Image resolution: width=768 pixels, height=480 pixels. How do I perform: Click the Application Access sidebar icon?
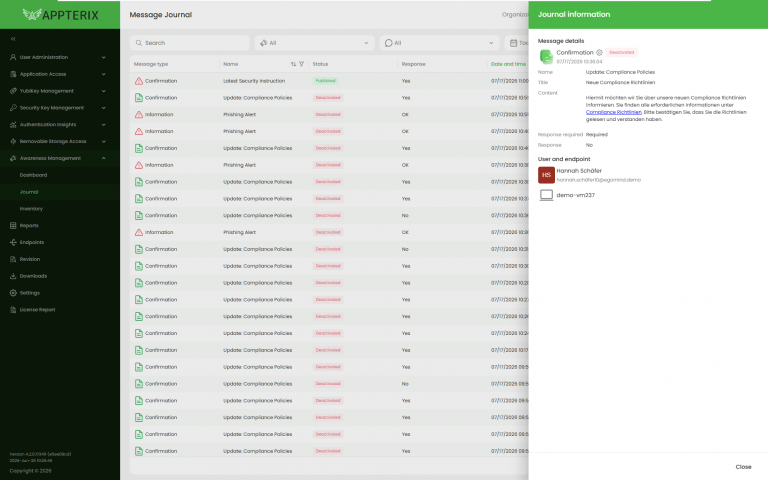[13, 74]
